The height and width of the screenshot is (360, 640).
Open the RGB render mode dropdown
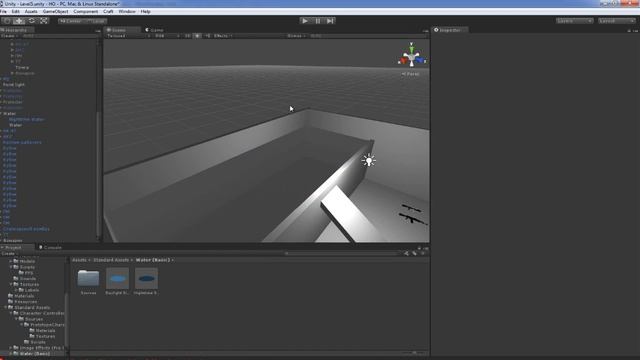pyautogui.click(x=167, y=36)
